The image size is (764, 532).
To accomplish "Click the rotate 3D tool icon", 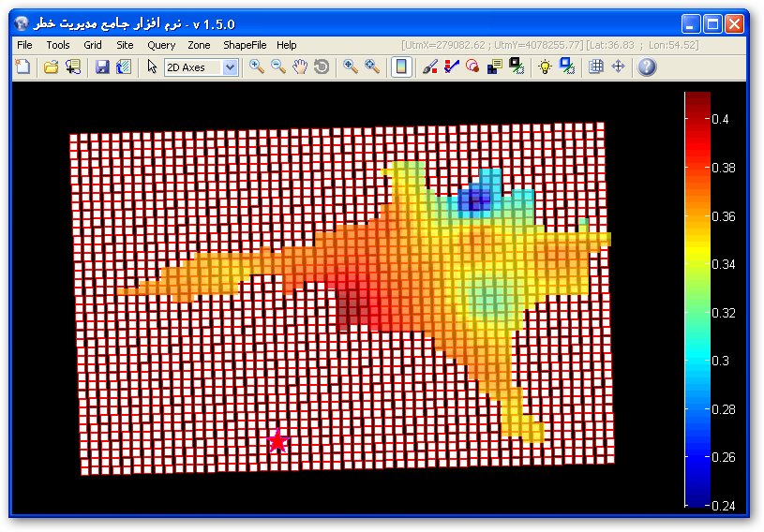I will coord(322,66).
